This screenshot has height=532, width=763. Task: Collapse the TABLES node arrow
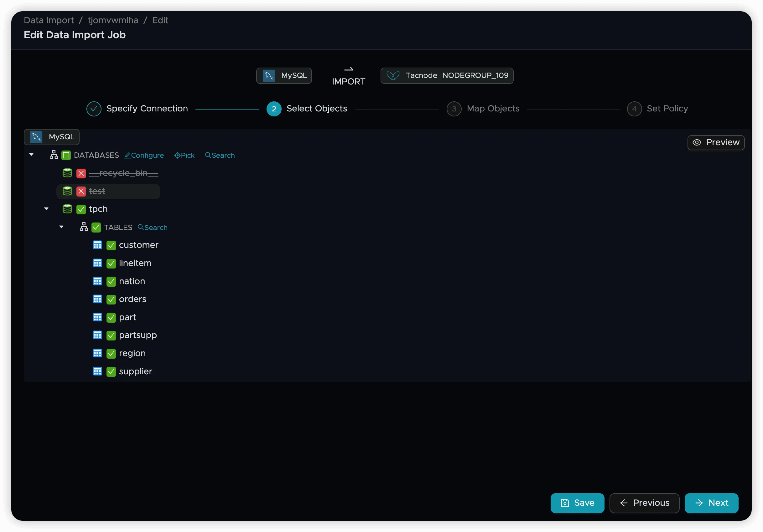(61, 227)
